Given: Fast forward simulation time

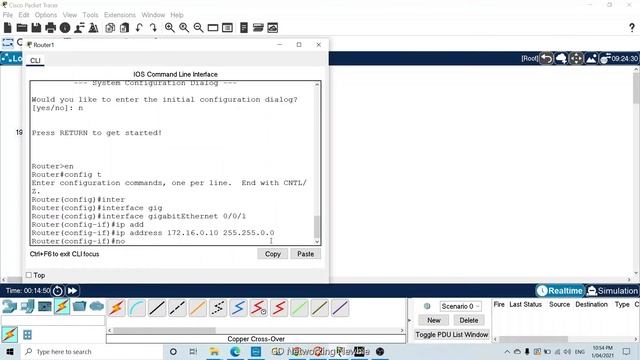Looking at the screenshot, I should coord(72,291).
